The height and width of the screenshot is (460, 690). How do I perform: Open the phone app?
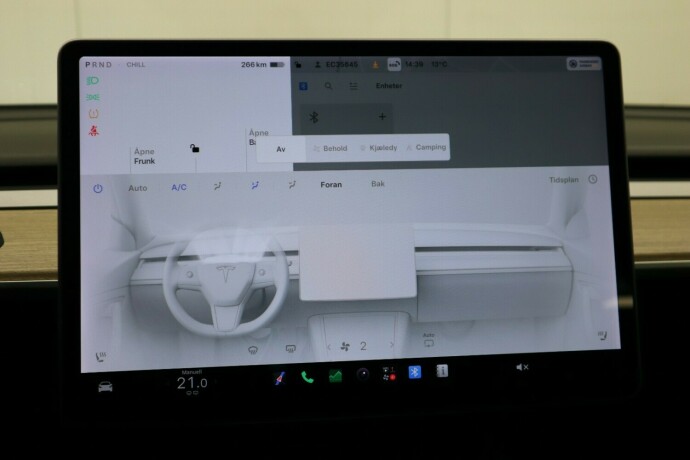pos(307,377)
